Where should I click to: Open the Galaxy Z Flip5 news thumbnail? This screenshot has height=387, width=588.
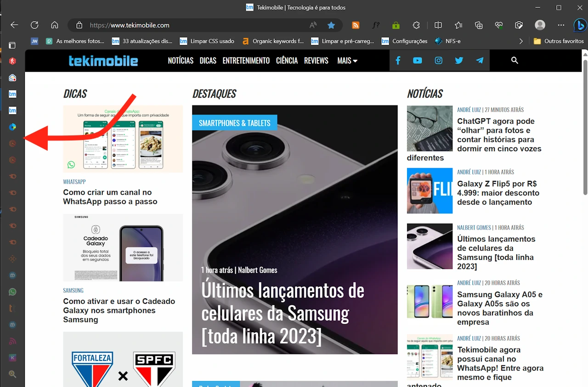tap(430, 191)
